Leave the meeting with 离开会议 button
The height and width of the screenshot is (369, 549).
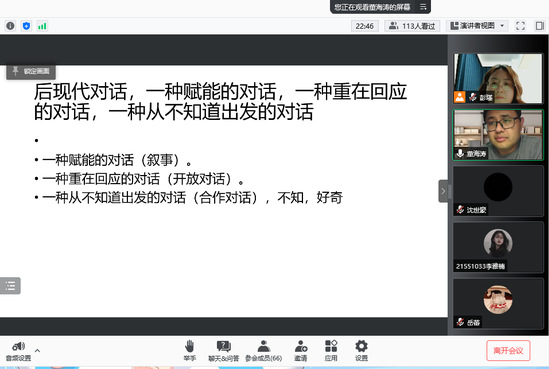[508, 350]
